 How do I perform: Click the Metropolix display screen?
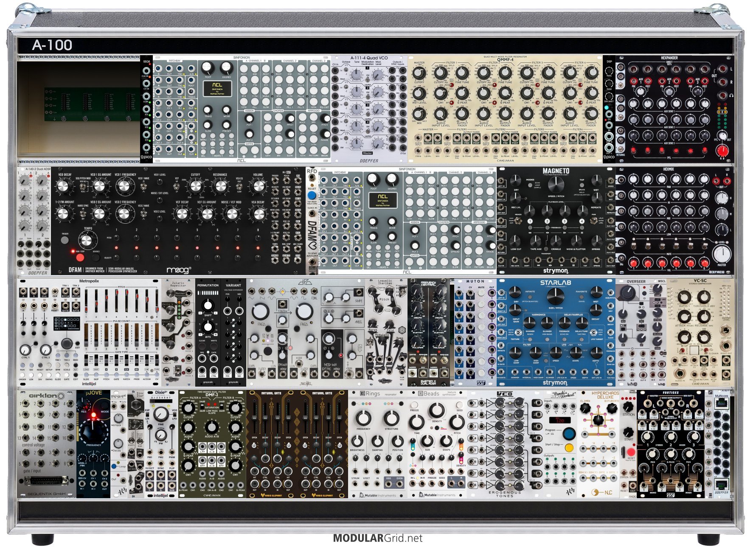click(x=66, y=324)
